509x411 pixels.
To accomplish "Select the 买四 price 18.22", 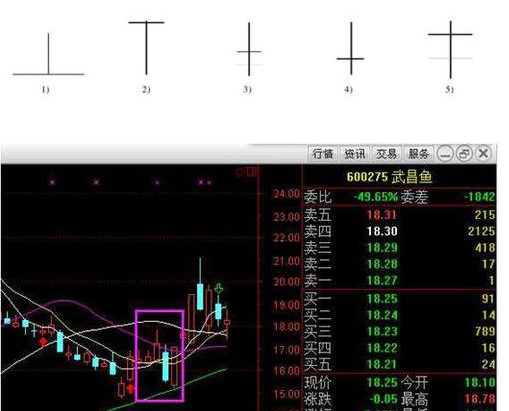I will point(382,348).
